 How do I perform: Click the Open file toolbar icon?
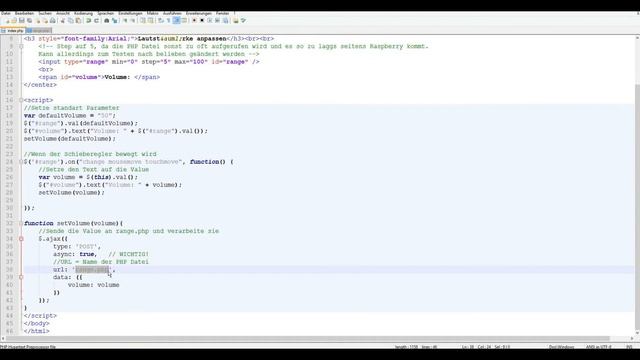(14, 20)
